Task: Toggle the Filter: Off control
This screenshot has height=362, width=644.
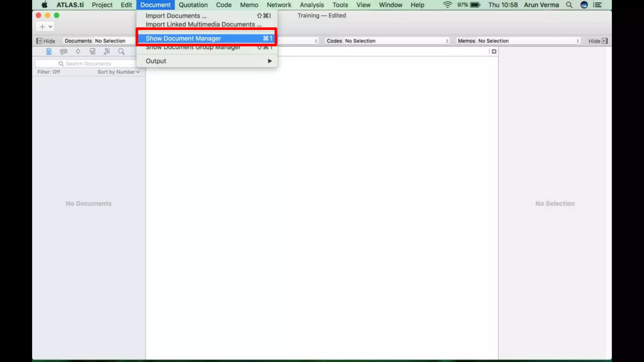Action: (49, 72)
